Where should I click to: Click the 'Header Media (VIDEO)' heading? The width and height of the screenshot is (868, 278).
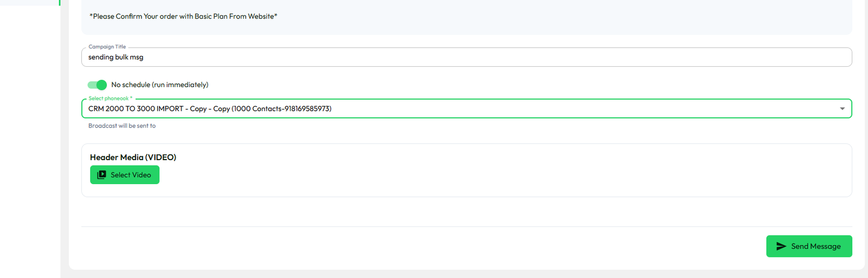pos(133,157)
